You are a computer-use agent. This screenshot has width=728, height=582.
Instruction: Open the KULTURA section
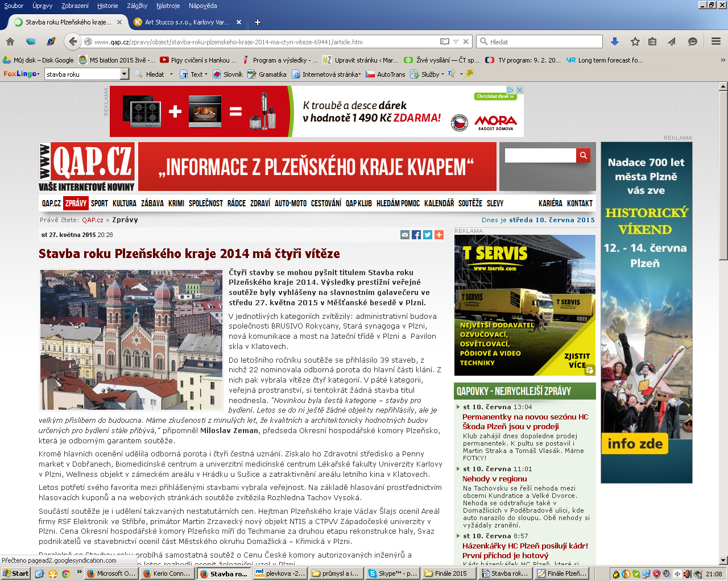[x=125, y=203]
